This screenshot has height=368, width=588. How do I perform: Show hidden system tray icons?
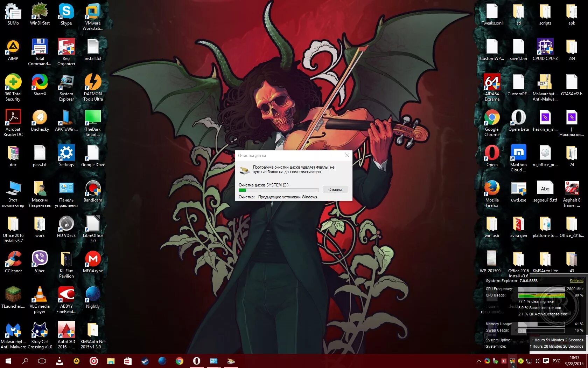tap(478, 361)
